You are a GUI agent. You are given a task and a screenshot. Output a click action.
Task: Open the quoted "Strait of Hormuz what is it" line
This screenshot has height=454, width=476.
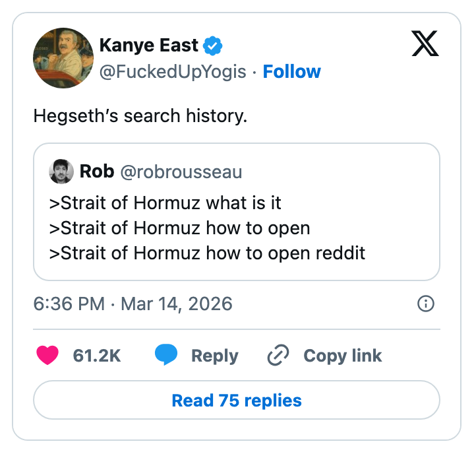click(165, 203)
